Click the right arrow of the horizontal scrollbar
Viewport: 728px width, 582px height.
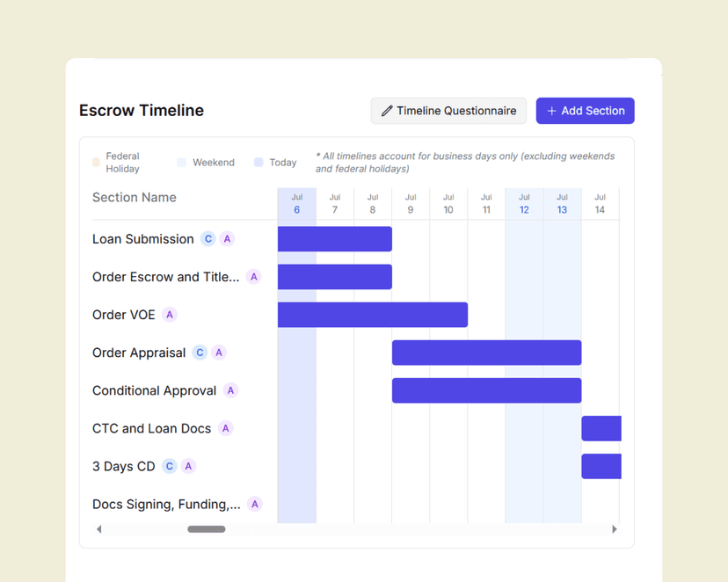615,529
